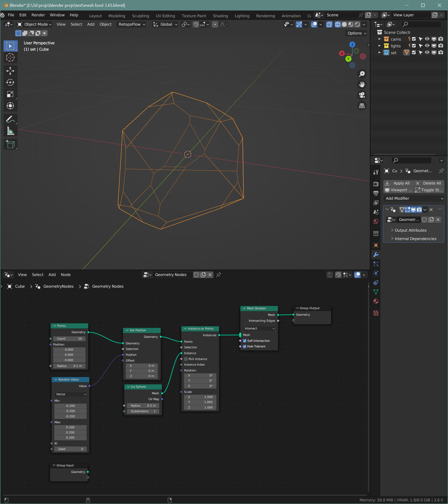
Task: Open the Modifiers wrench properties tab
Action: [376, 255]
